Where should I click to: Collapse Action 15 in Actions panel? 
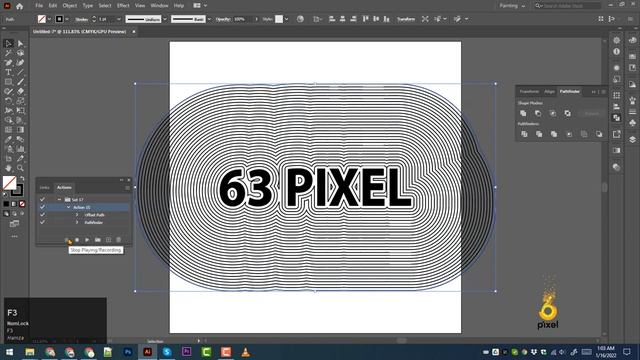(x=69, y=207)
